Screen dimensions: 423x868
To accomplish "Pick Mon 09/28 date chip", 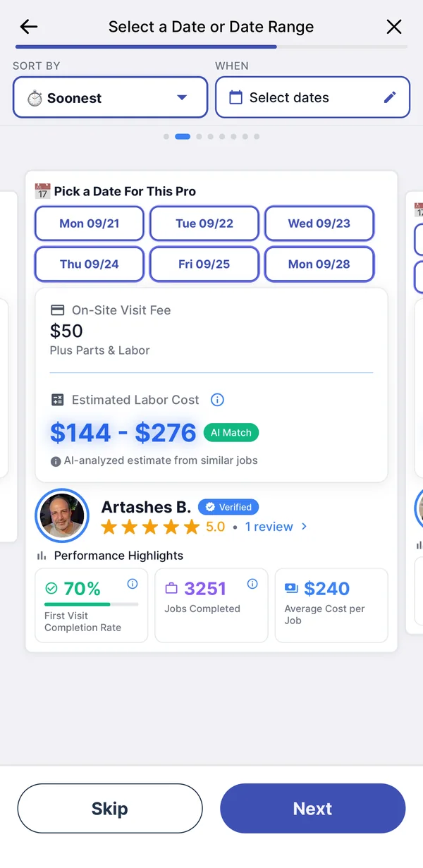I will pyautogui.click(x=319, y=264).
